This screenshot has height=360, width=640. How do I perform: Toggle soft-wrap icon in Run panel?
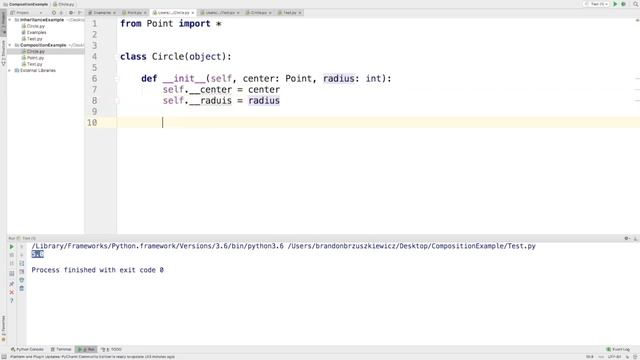coord(22,263)
